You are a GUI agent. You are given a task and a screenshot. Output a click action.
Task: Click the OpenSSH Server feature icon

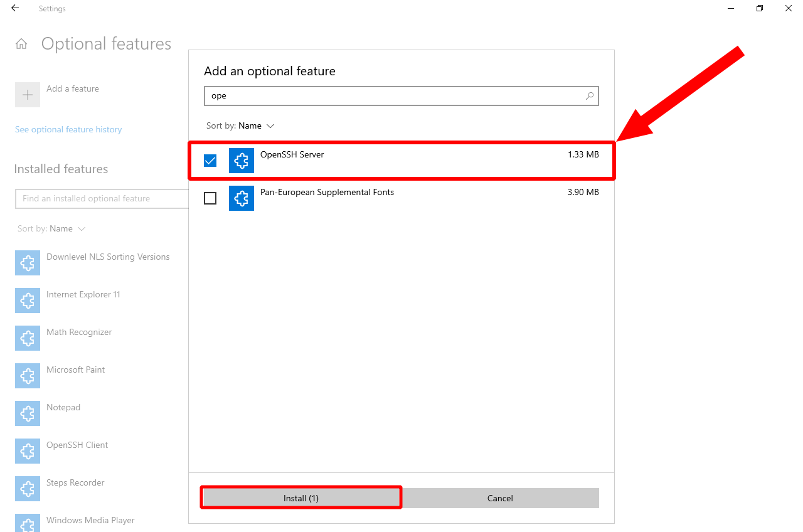(x=242, y=161)
